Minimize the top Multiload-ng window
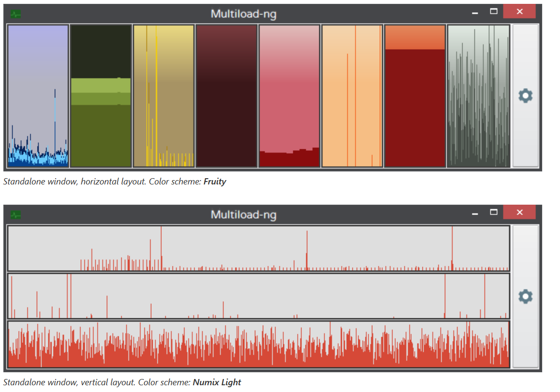560x392 pixels. coord(475,12)
